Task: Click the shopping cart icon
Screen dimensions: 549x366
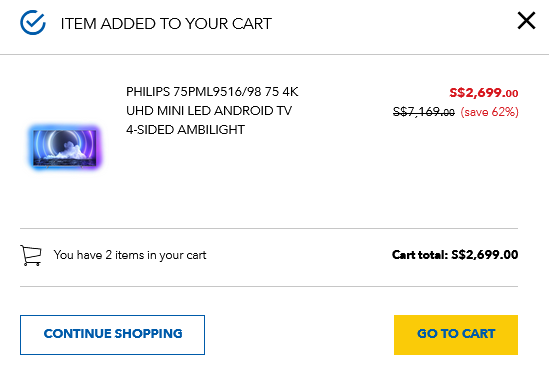Action: click(31, 255)
